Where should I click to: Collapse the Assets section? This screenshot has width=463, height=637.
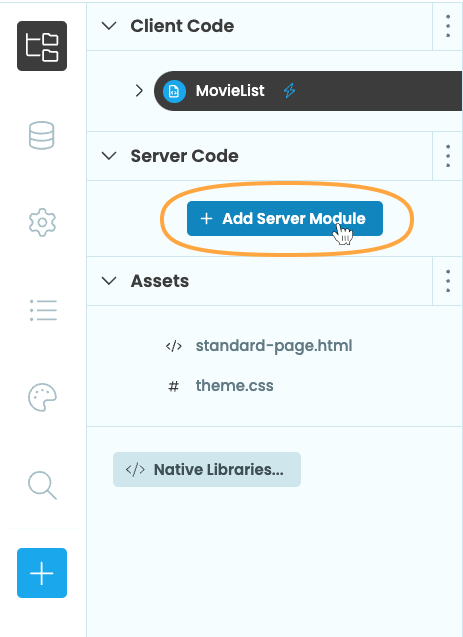pos(109,281)
